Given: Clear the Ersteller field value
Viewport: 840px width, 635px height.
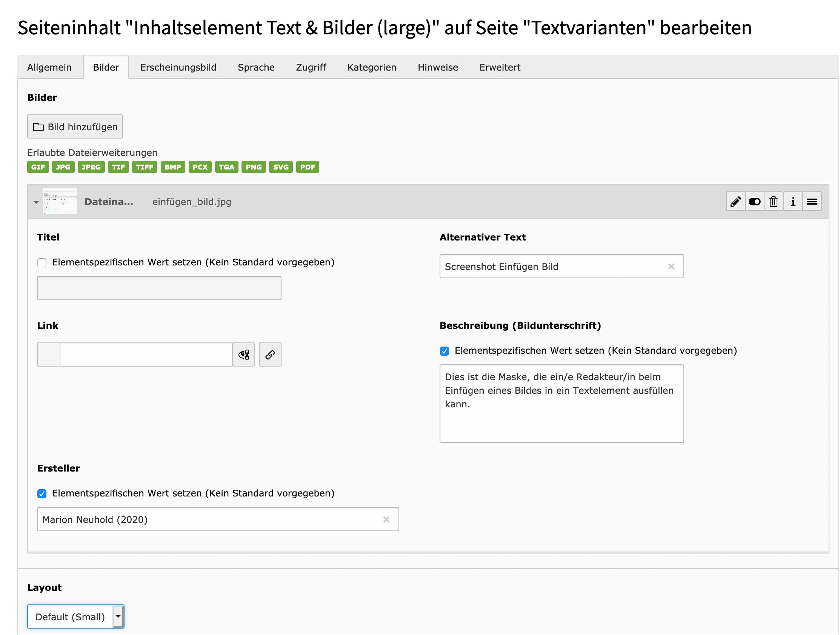Looking at the screenshot, I should click(x=386, y=519).
